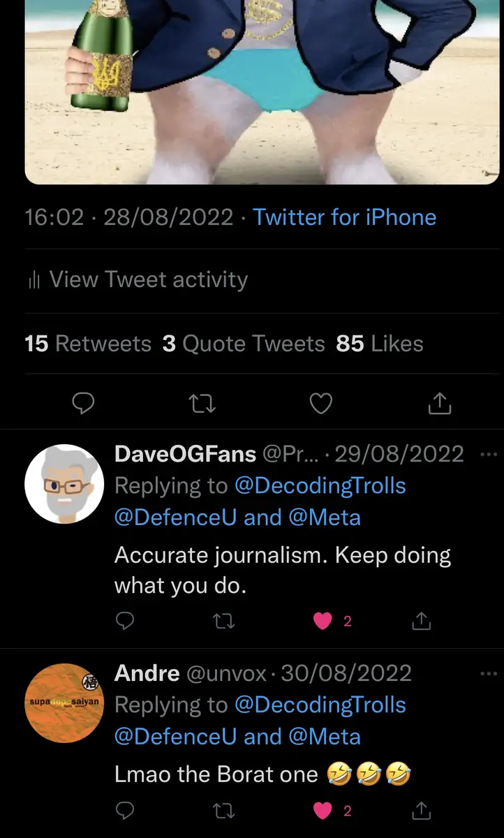Open the Twitter for iPhone link
Image resolution: width=504 pixels, height=838 pixels.
(x=345, y=217)
